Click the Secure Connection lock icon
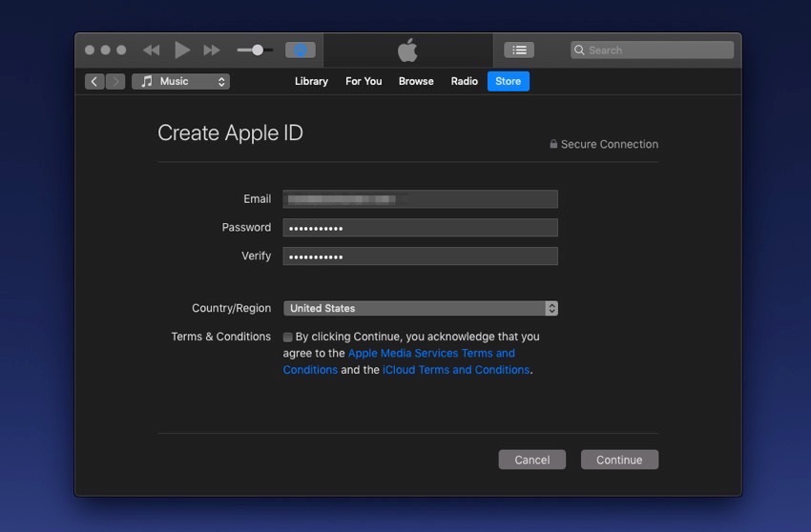This screenshot has height=532, width=811. (x=553, y=144)
